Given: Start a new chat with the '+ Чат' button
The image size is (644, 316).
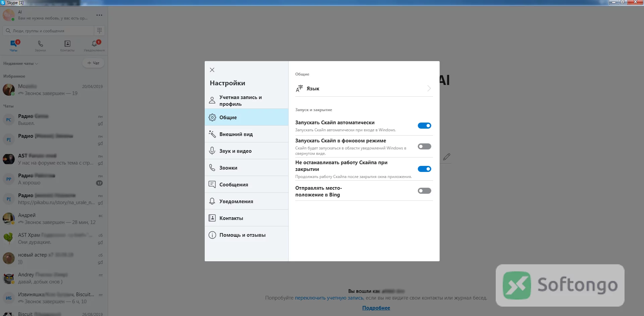Looking at the screenshot, I should (93, 63).
